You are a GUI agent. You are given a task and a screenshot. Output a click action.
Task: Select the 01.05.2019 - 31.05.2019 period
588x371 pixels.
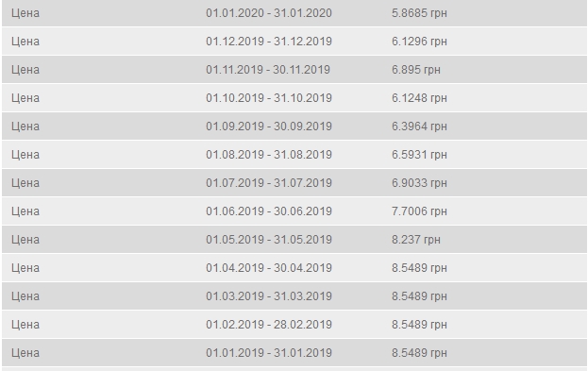point(269,240)
